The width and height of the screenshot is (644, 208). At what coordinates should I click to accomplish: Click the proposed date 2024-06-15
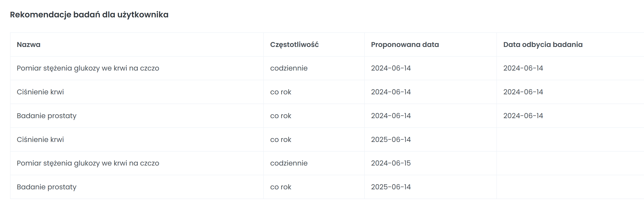[x=391, y=163]
